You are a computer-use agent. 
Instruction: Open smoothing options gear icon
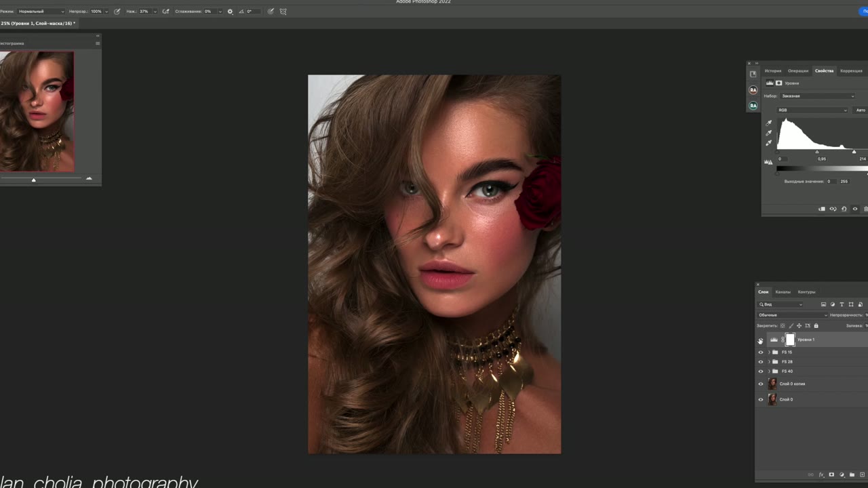230,12
